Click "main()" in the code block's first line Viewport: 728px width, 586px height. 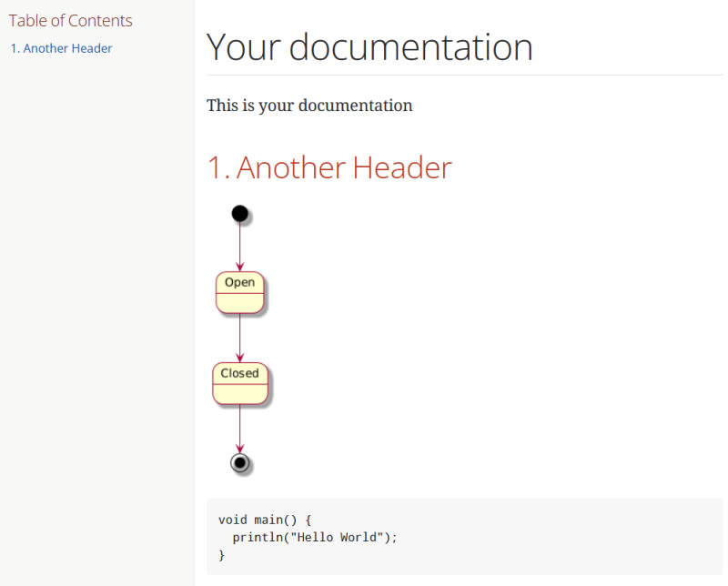pos(275,520)
